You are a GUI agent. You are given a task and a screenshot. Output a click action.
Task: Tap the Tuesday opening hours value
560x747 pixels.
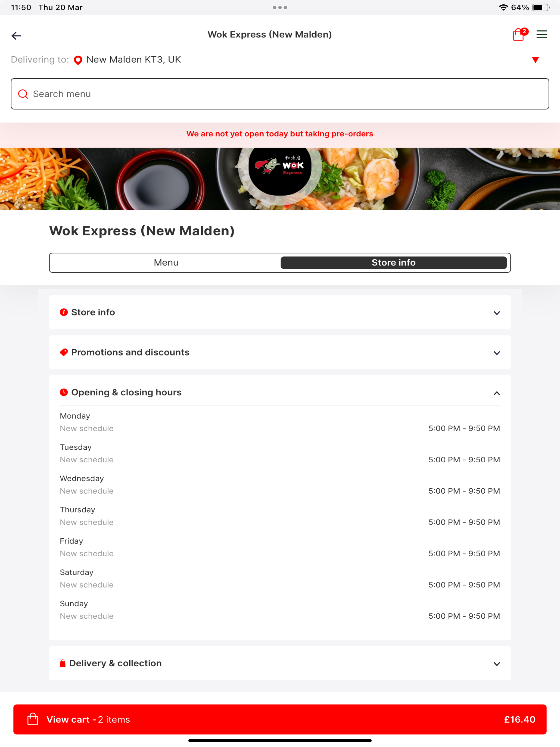(464, 460)
